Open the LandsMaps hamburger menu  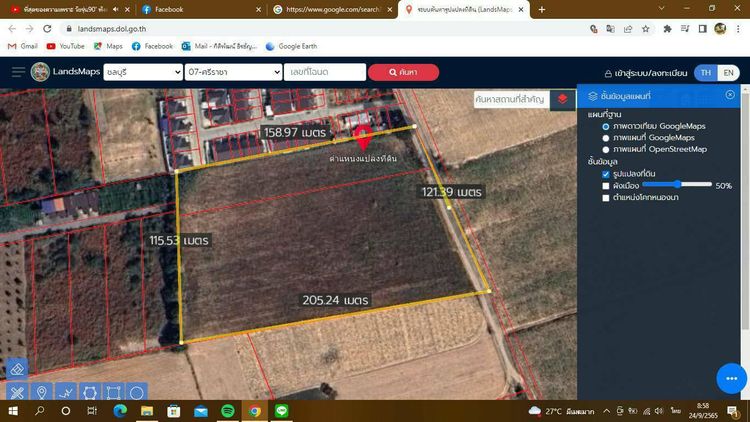pyautogui.click(x=17, y=72)
